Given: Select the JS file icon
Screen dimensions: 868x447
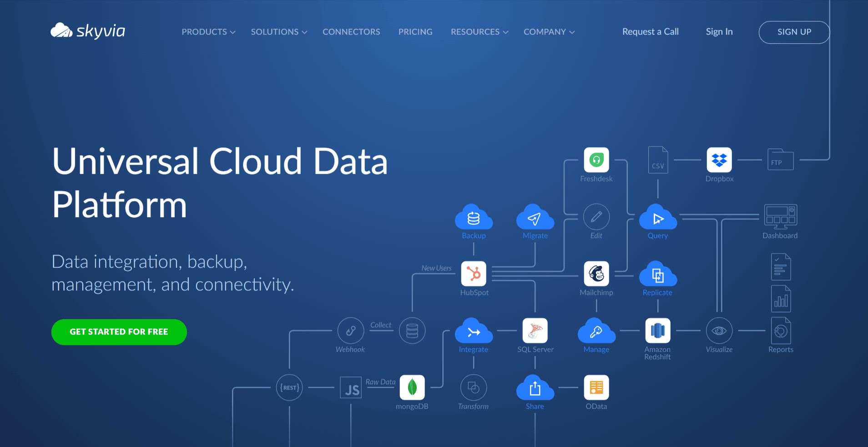Looking at the screenshot, I should click(x=351, y=387).
